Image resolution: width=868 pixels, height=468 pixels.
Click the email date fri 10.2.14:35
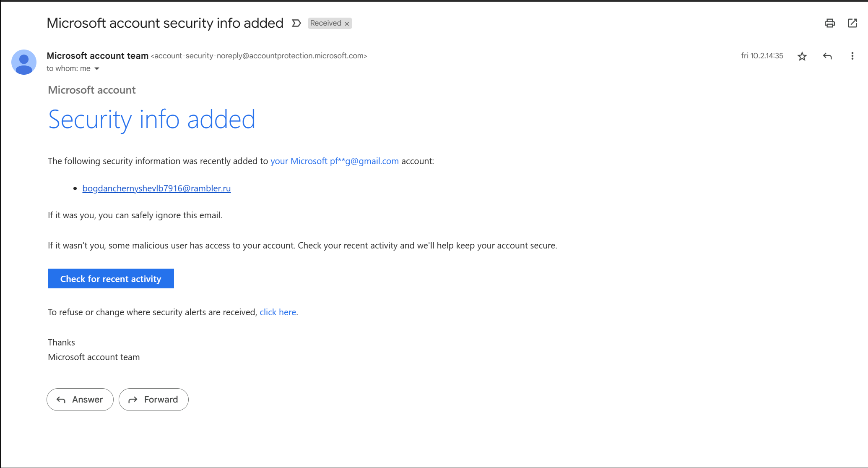[x=762, y=56]
